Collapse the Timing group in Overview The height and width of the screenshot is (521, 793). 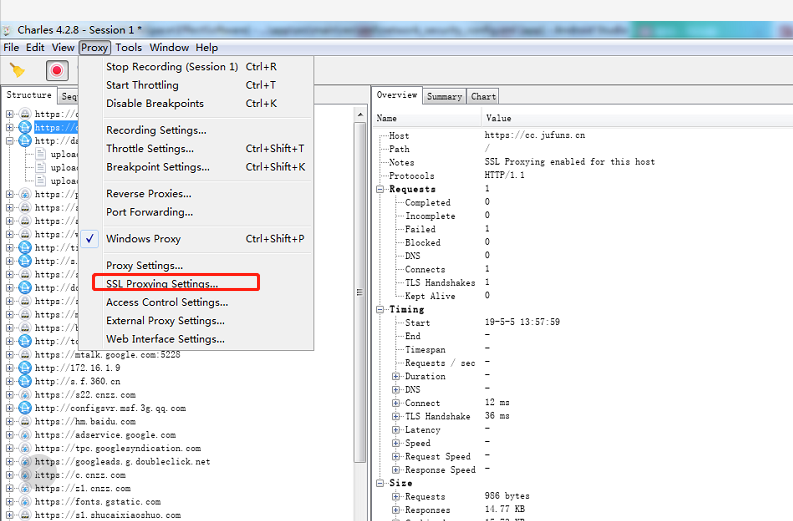[x=380, y=310]
